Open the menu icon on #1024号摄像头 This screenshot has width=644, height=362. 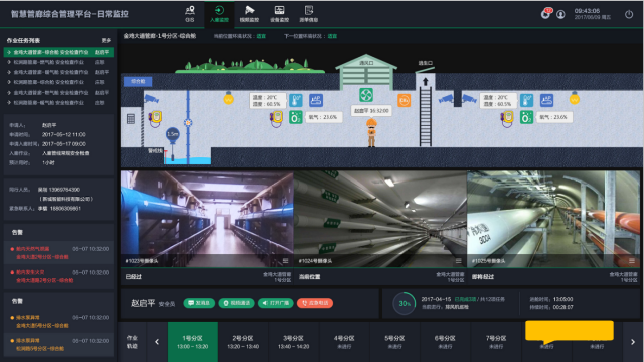click(459, 261)
